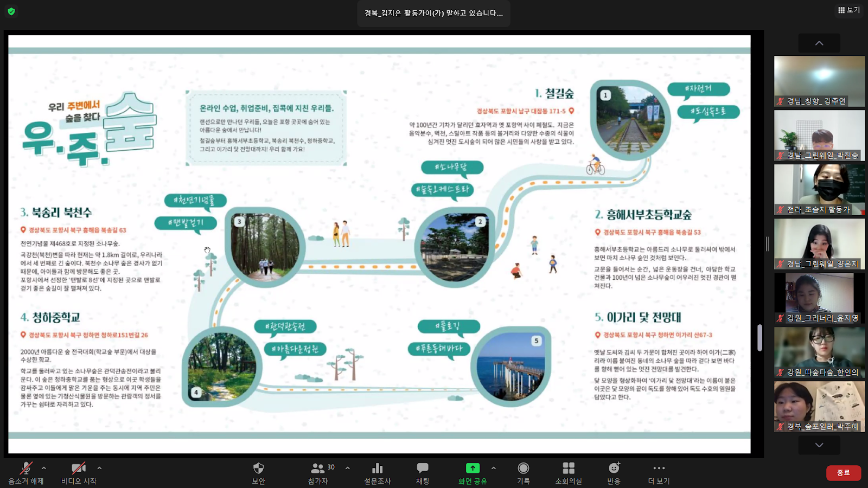Open audio options arrow next to 음소거 해제

[x=44, y=468]
